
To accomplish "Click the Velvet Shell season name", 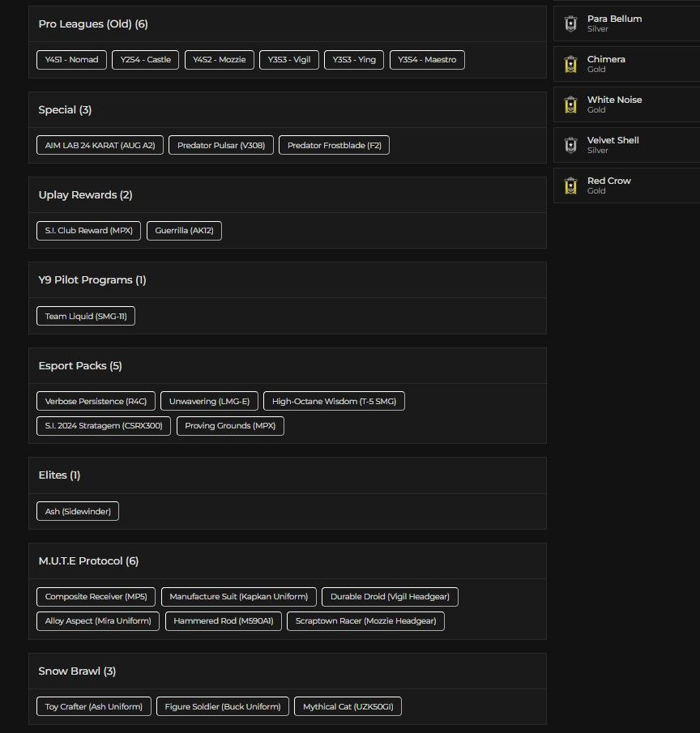I will [x=613, y=140].
